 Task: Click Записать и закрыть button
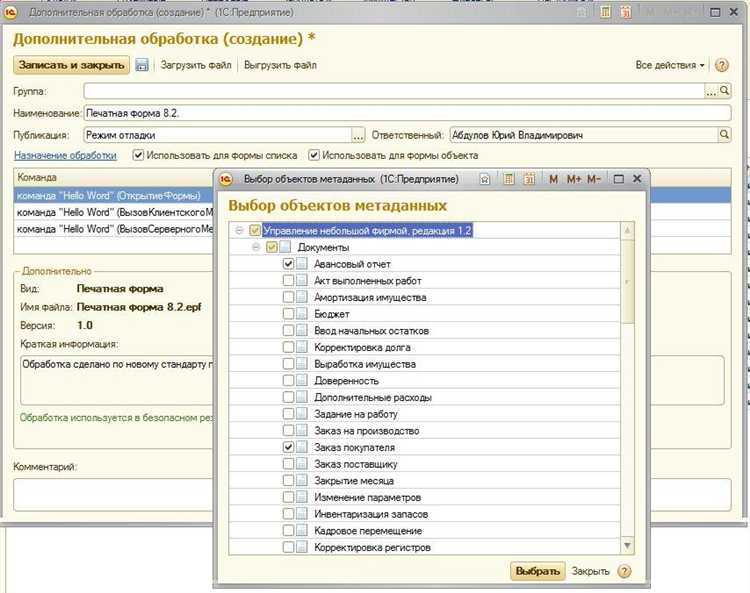[x=72, y=65]
